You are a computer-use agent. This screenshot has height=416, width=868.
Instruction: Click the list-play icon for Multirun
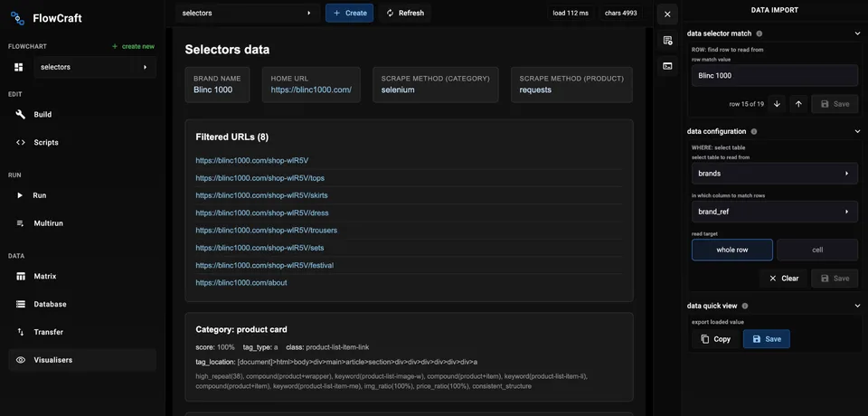(x=21, y=223)
